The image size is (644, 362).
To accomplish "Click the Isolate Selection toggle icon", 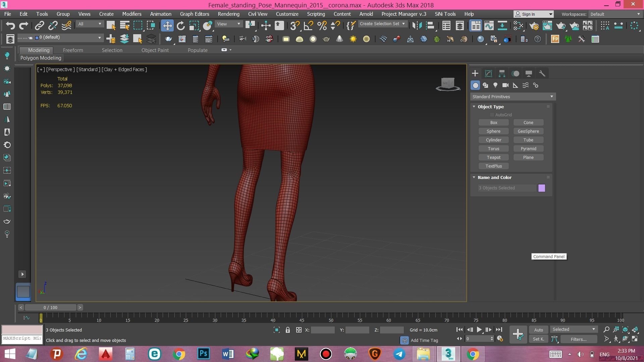I will 276,330.
